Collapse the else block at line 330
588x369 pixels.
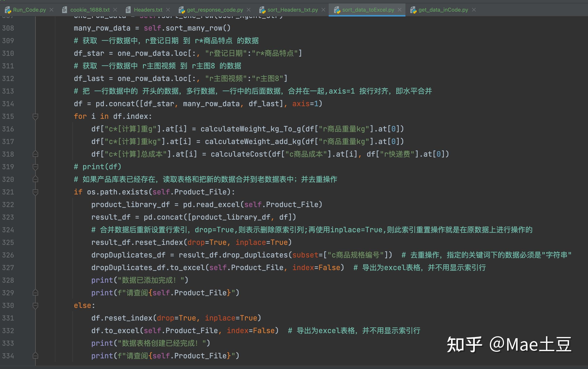point(35,305)
